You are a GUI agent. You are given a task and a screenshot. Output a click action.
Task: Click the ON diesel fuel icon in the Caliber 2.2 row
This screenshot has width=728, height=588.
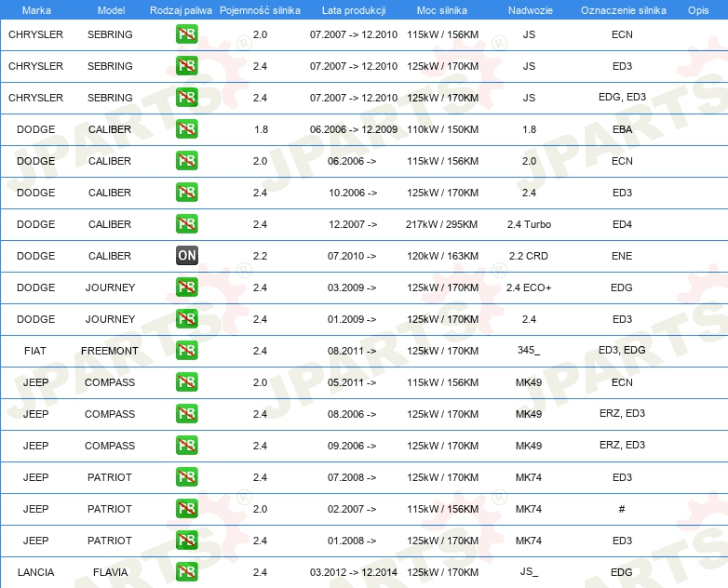pos(186,255)
